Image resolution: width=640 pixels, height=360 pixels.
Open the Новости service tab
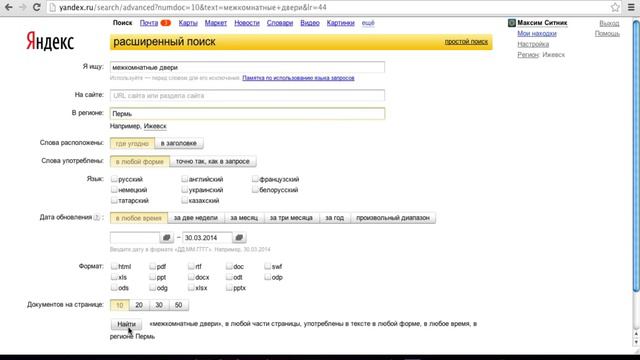(x=247, y=23)
